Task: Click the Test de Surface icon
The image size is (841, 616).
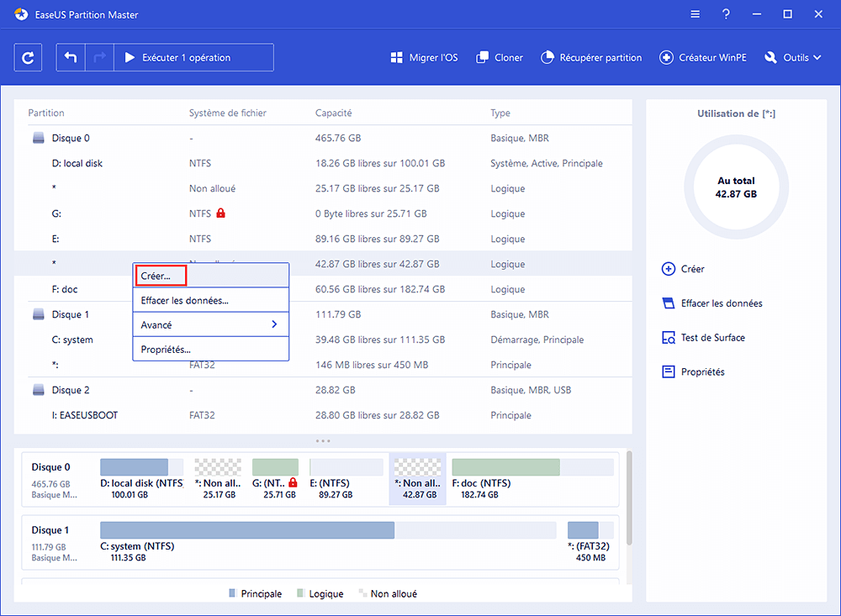Action: click(x=669, y=338)
